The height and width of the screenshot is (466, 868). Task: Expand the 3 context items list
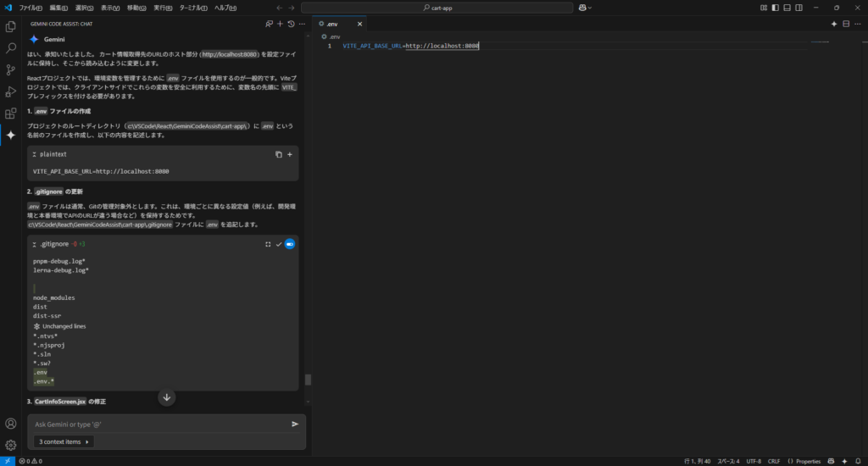(x=64, y=441)
